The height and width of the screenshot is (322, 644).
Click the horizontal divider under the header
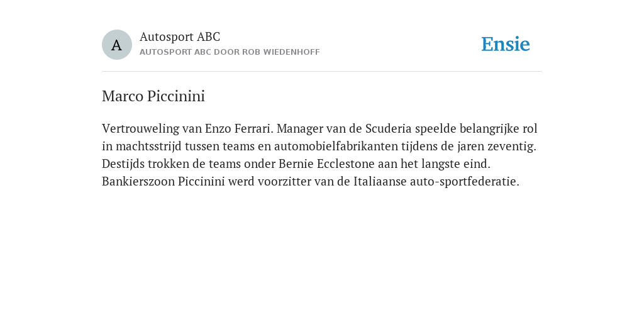tap(322, 72)
